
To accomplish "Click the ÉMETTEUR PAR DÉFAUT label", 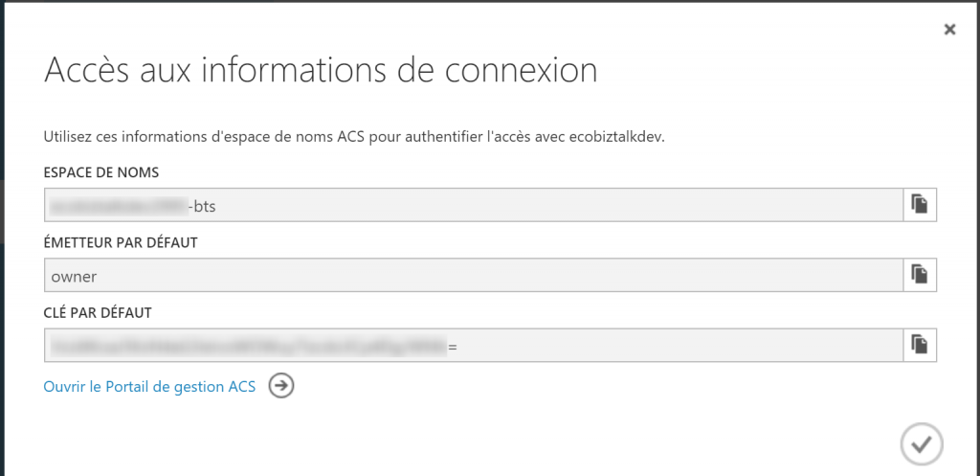I will 121,243.
